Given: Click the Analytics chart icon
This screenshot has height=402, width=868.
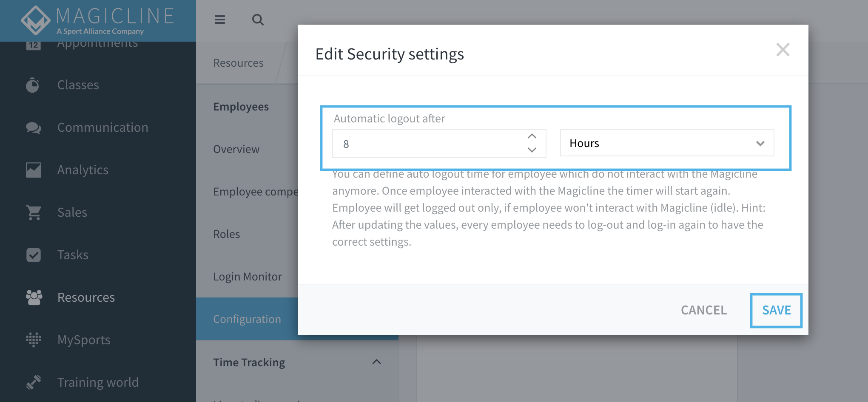Looking at the screenshot, I should pos(33,170).
